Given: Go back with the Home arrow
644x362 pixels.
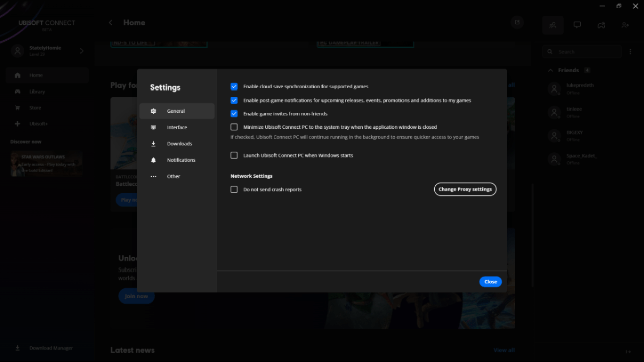Looking at the screenshot, I should (x=111, y=23).
